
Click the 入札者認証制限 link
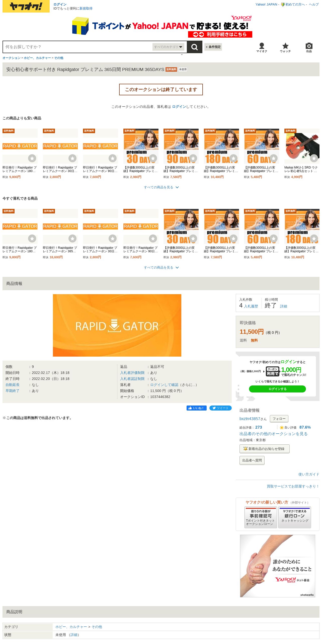click(x=132, y=379)
